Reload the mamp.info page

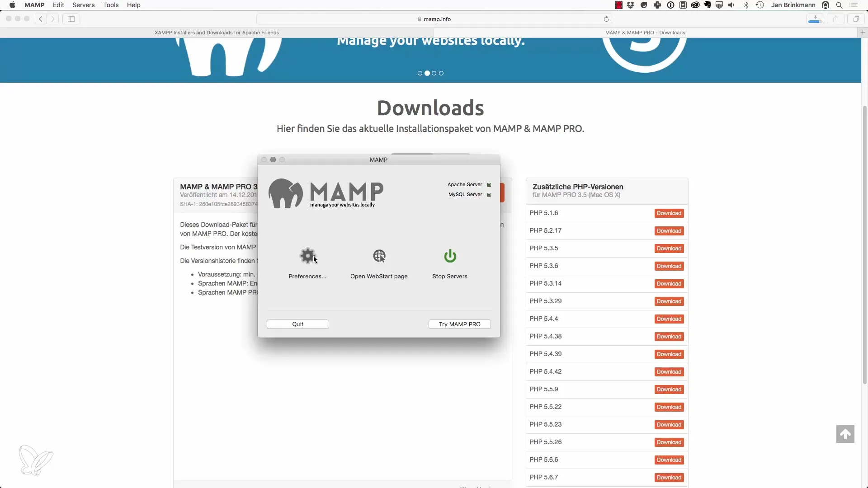[606, 19]
